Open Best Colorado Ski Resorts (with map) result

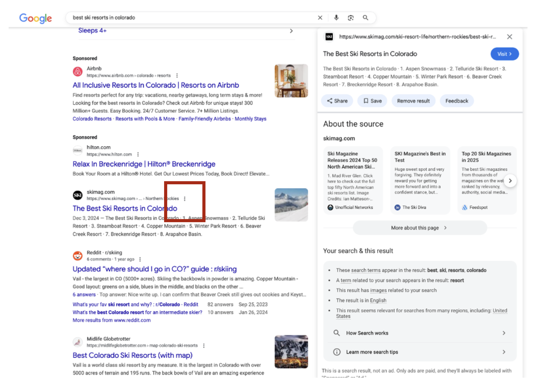(x=133, y=355)
